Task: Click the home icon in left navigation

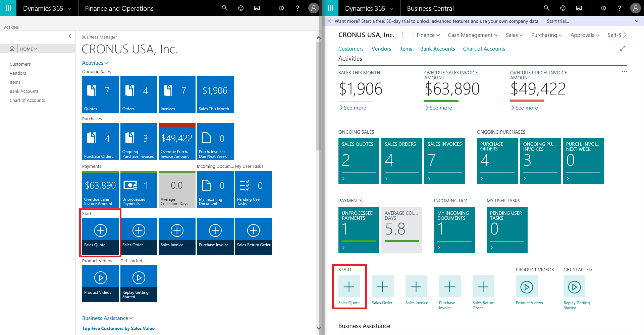Action: click(x=12, y=49)
